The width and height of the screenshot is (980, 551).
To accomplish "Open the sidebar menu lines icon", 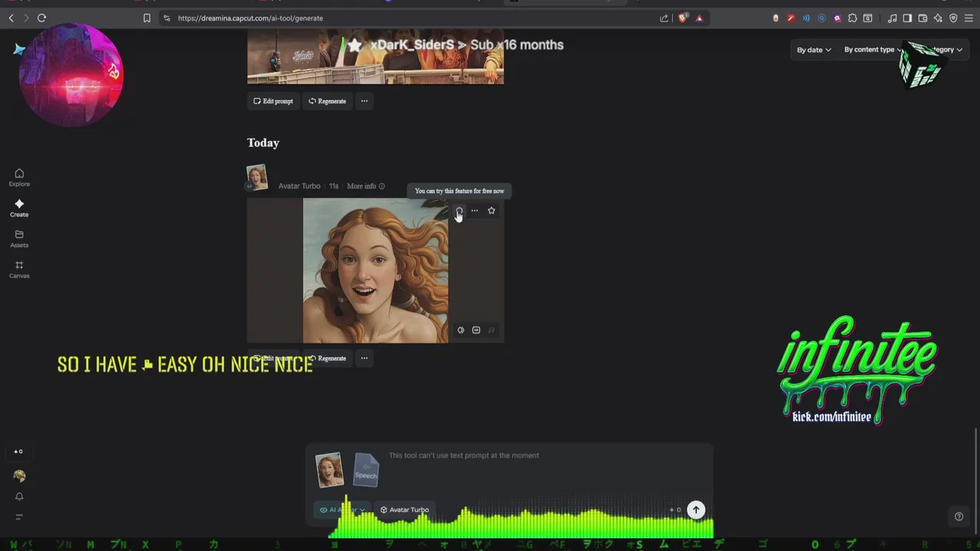I will [x=19, y=517].
